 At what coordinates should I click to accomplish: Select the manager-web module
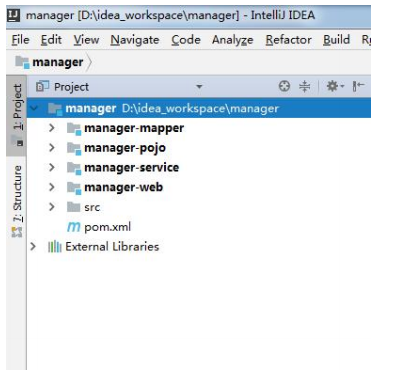[x=124, y=187]
